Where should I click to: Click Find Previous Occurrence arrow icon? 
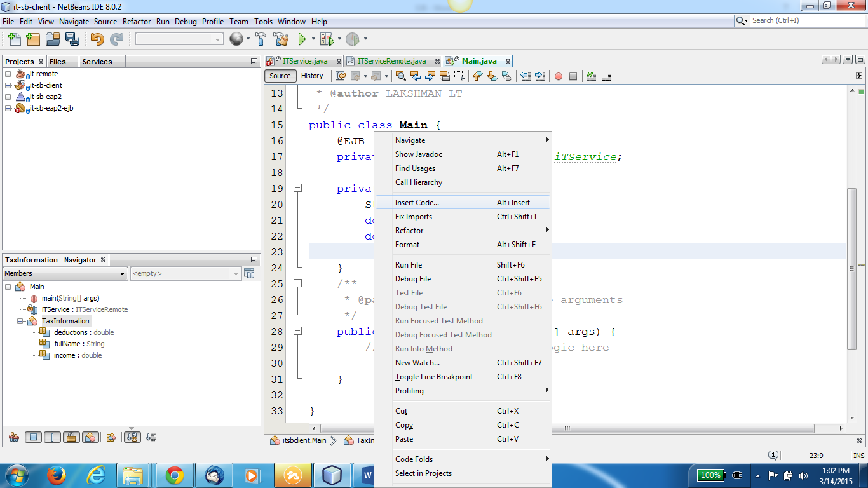click(x=416, y=76)
